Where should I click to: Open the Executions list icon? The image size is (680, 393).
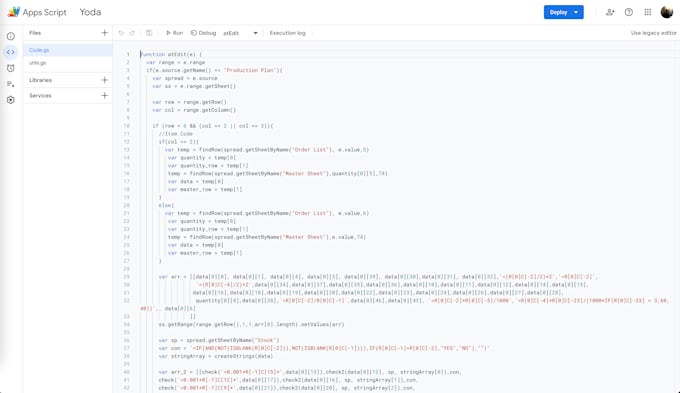click(x=11, y=84)
